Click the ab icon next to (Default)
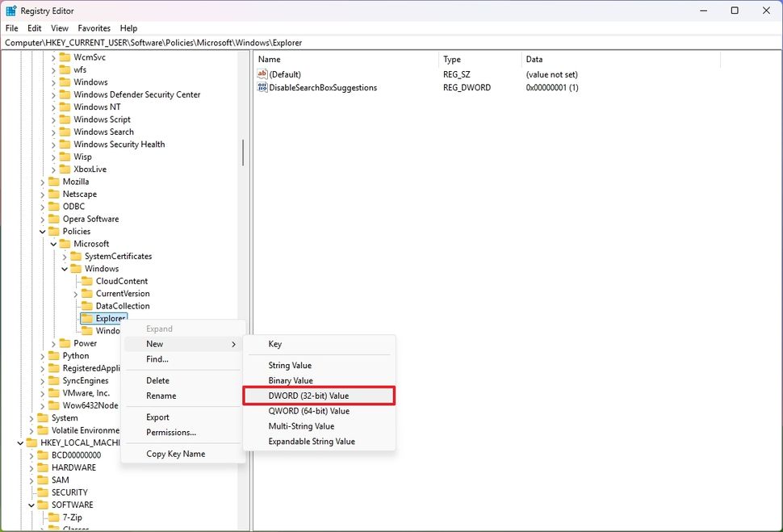The image size is (783, 532). [263, 73]
